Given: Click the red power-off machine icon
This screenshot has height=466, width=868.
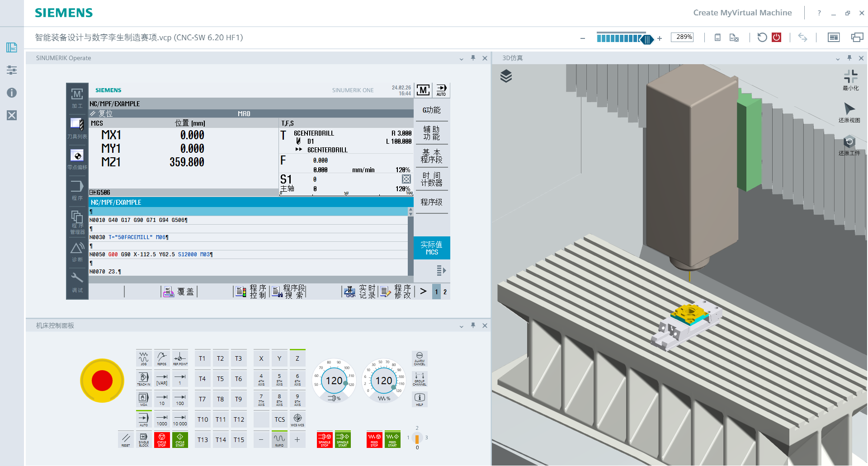Looking at the screenshot, I should click(777, 38).
